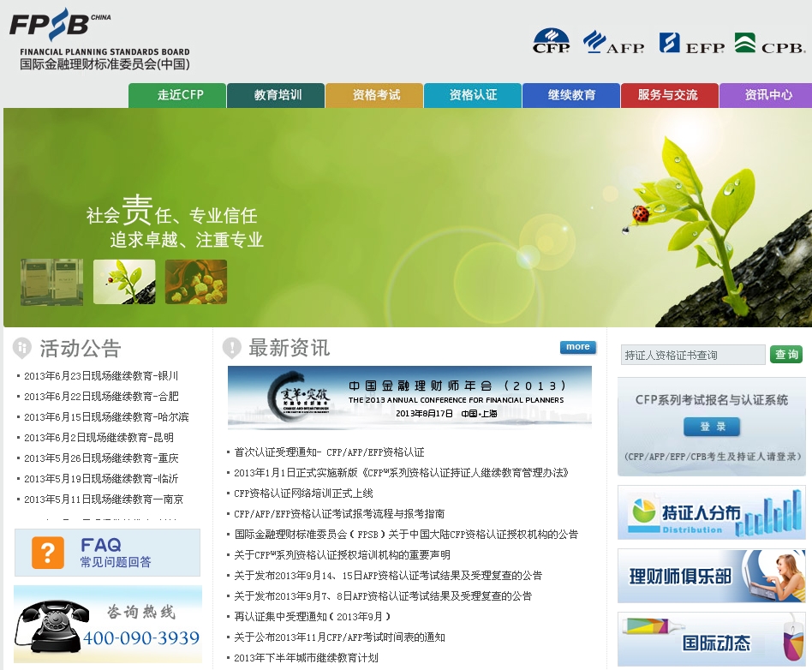
Task: Open the EFP certification logo
Action: point(692,43)
